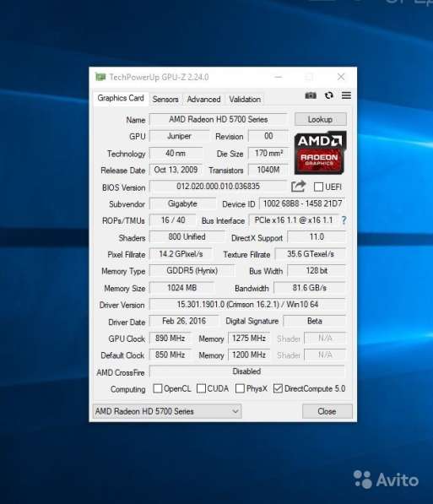Click the Default Clock value 850 MHz
Viewport: 433px width, 504px height.
pos(170,355)
